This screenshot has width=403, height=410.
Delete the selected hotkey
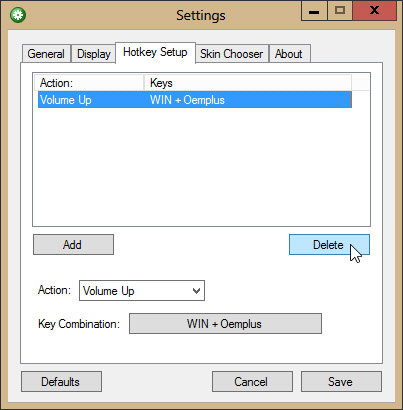pos(329,245)
